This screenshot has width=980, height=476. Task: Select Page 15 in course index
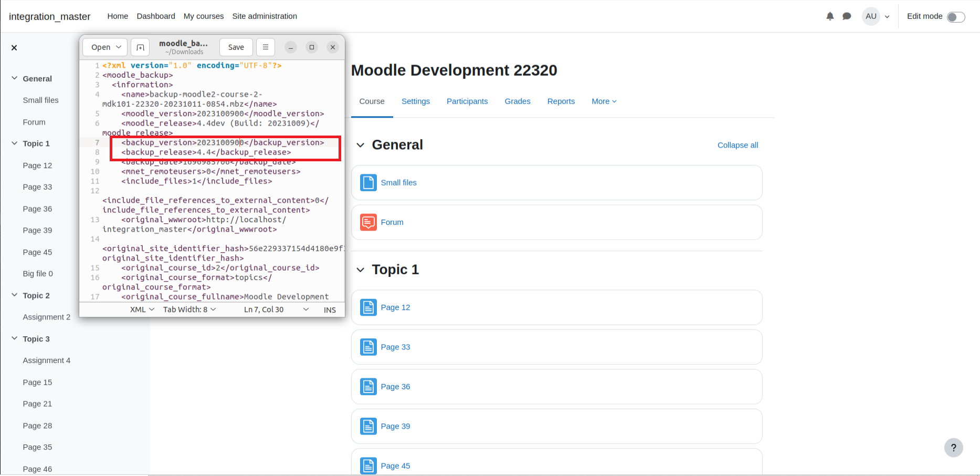point(37,382)
